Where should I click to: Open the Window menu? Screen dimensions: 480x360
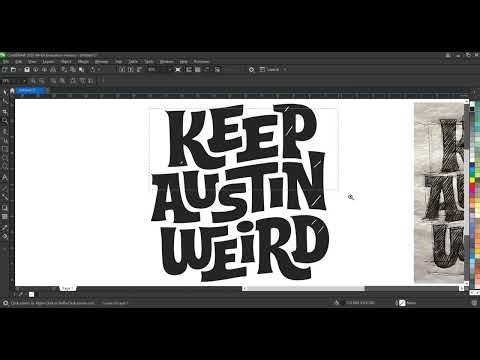tap(166, 62)
